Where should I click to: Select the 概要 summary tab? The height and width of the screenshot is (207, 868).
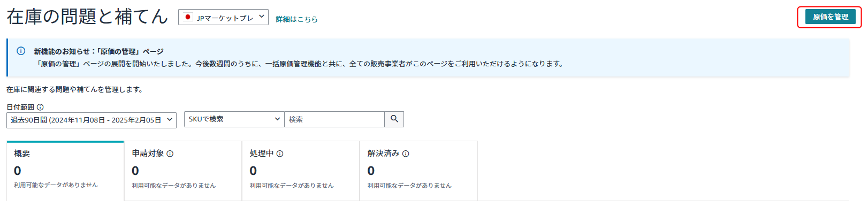tap(65, 171)
